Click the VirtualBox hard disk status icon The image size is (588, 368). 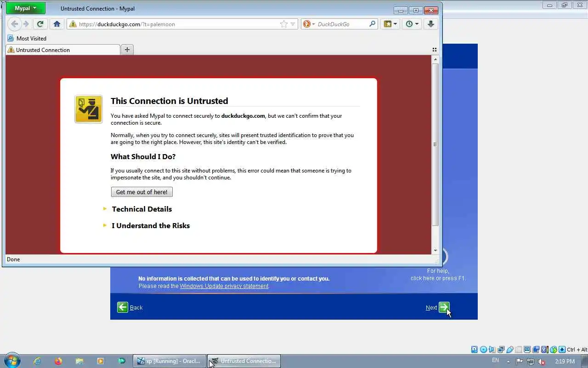475,350
